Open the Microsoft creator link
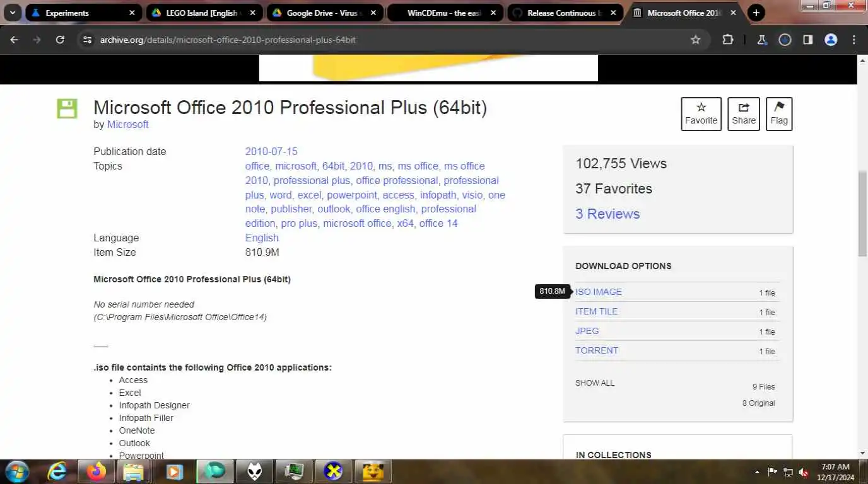Image resolution: width=868 pixels, height=484 pixels. [127, 125]
